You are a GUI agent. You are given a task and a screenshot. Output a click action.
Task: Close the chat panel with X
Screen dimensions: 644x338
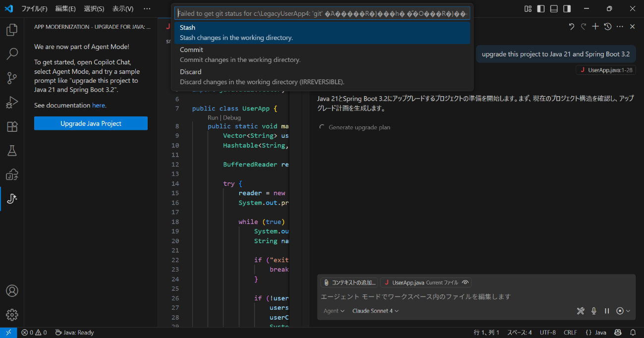coord(632,27)
